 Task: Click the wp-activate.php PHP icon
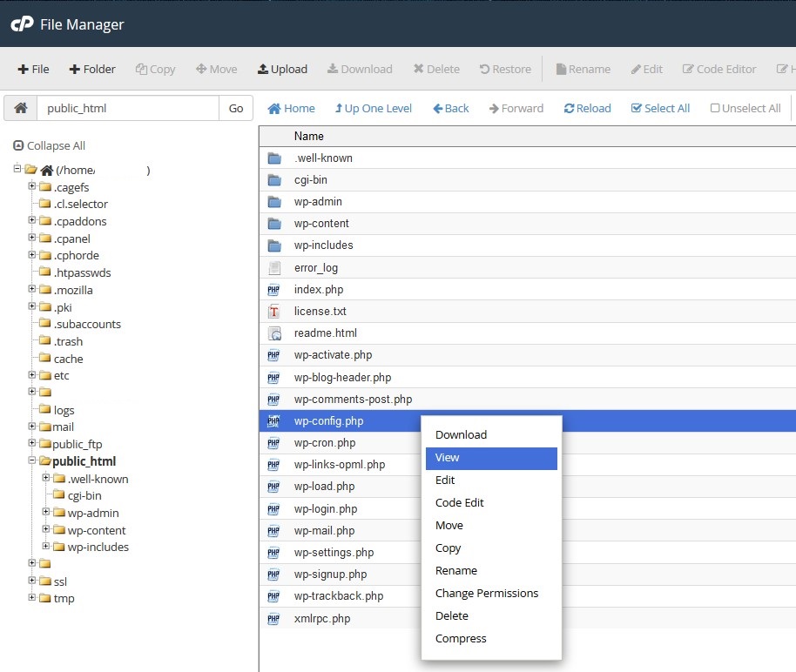tap(273, 355)
